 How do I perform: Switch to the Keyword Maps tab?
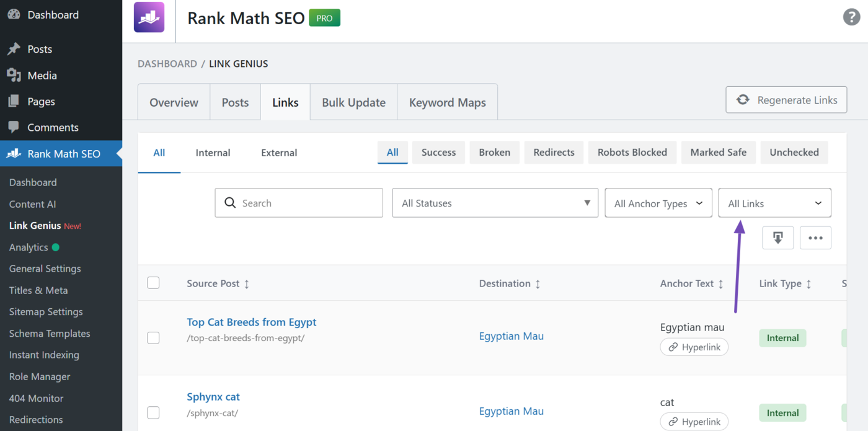pyautogui.click(x=447, y=102)
